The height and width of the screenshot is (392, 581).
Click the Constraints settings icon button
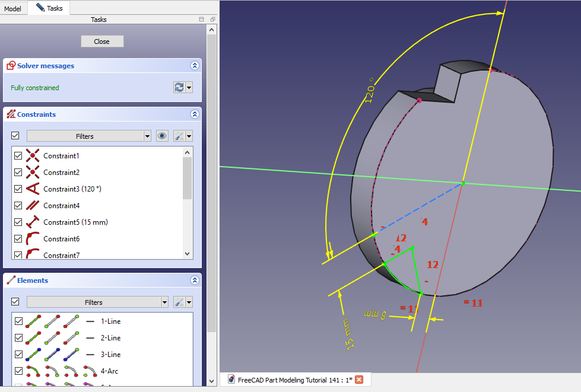click(x=179, y=136)
